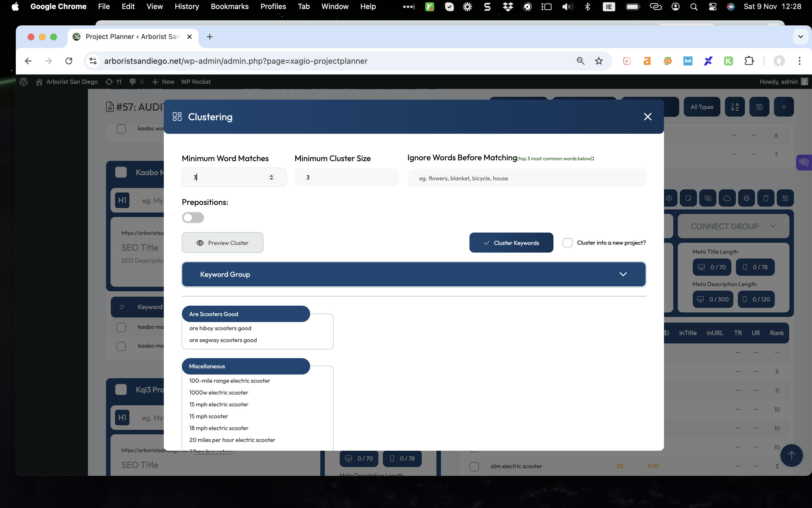Bookmark this page with the star icon
Screen dimensions: 812x508
coord(599,61)
